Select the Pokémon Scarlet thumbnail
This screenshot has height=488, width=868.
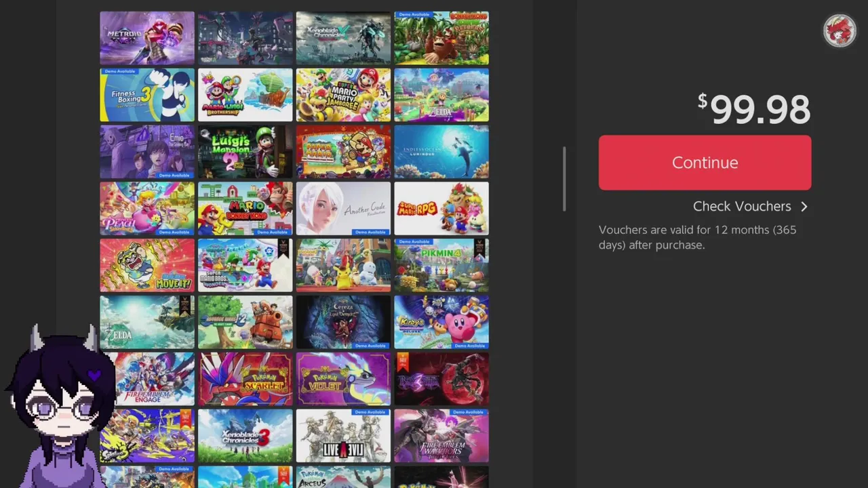tap(245, 379)
